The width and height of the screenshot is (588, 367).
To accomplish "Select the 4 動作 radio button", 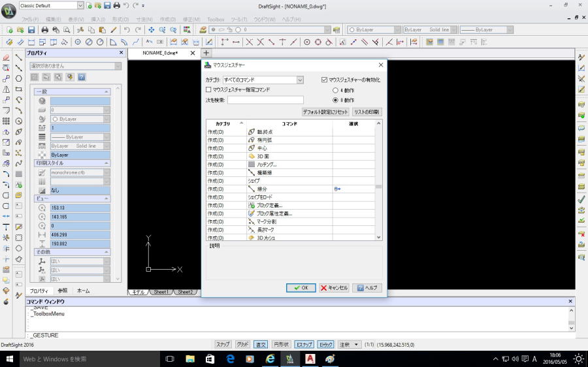I will 335,90.
